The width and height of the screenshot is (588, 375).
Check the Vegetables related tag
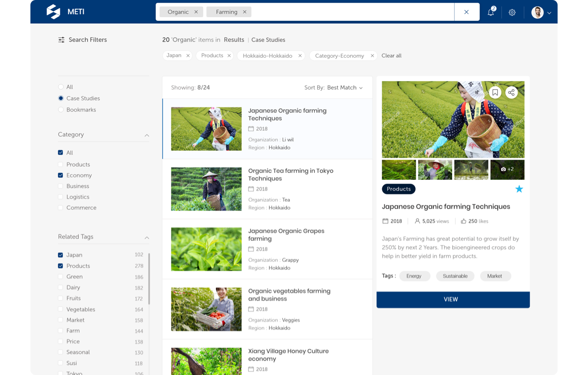[x=60, y=309]
